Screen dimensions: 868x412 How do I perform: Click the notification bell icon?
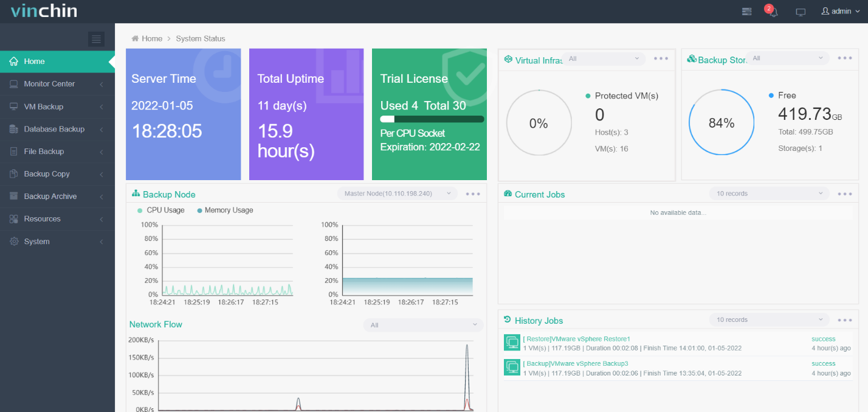pos(773,12)
